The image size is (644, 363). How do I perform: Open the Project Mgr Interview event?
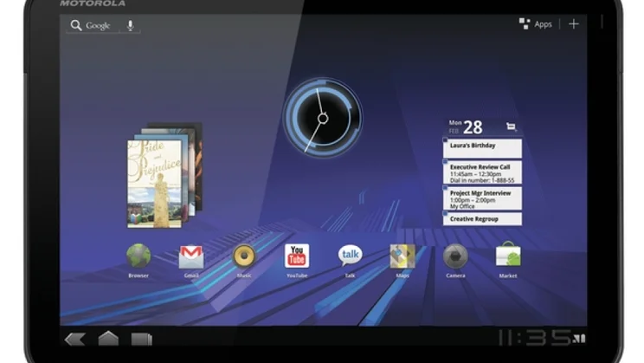coord(484,198)
